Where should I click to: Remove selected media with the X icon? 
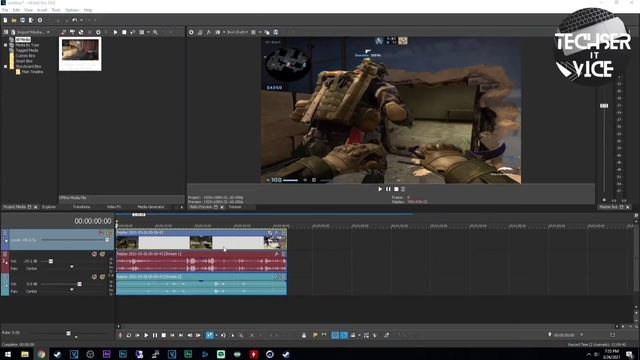pyautogui.click(x=90, y=32)
